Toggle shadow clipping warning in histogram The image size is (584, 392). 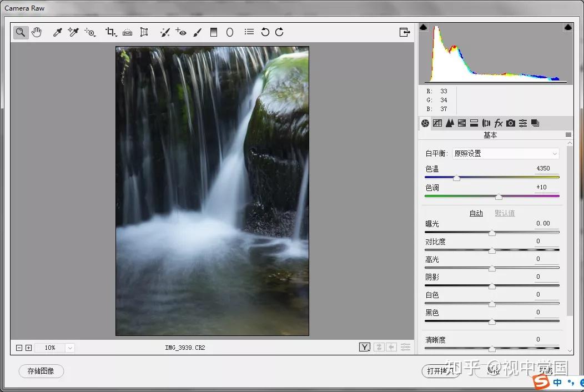pos(424,27)
